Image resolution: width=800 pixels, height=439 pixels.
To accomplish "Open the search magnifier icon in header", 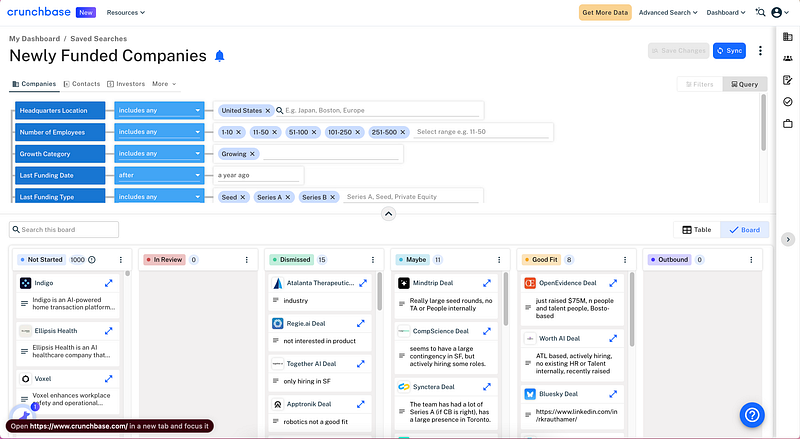I will tap(760, 12).
